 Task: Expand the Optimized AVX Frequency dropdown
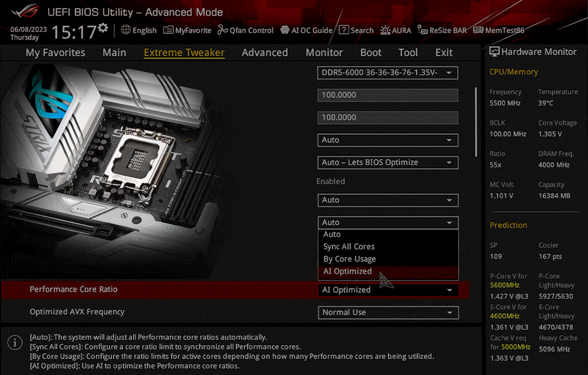tap(388, 312)
